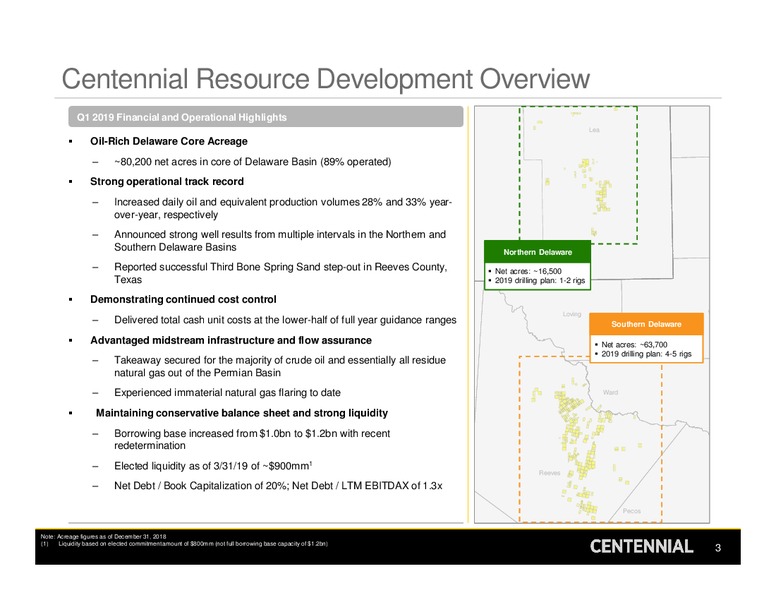Select the Elected liquidity as of 3/31/19 line
The width and height of the screenshot is (776, 600).
[x=213, y=466]
